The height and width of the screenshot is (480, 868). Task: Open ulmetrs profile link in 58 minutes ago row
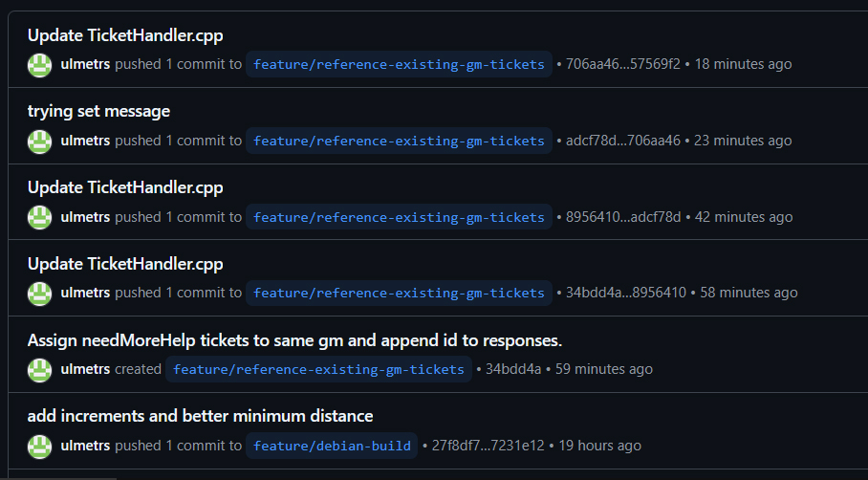click(85, 293)
